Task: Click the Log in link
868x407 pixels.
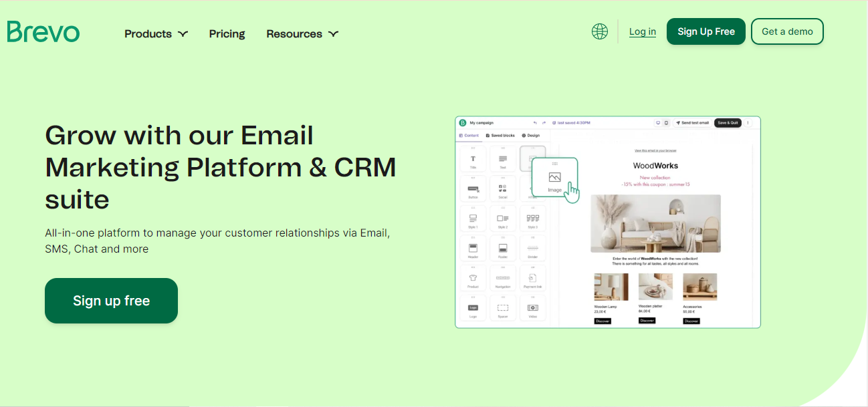Action: tap(643, 31)
